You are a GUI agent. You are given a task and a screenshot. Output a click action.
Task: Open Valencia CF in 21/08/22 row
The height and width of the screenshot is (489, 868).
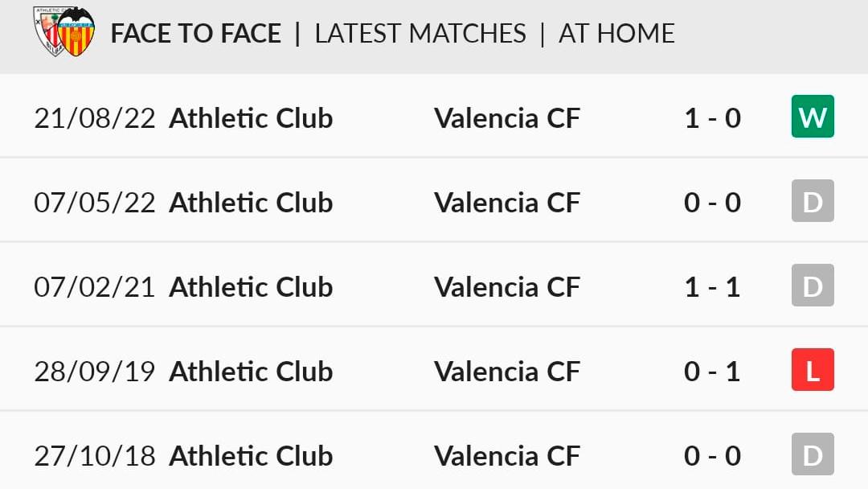(507, 118)
